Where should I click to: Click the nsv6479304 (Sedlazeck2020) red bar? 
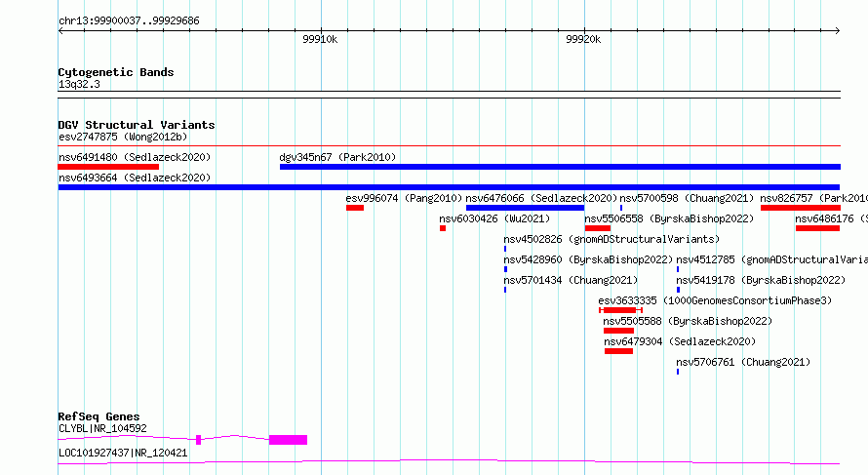619,351
